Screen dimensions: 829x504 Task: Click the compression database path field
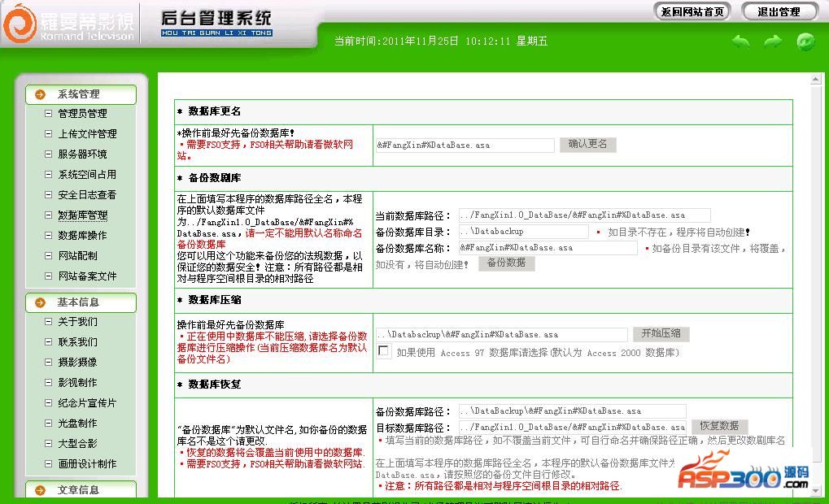point(502,334)
